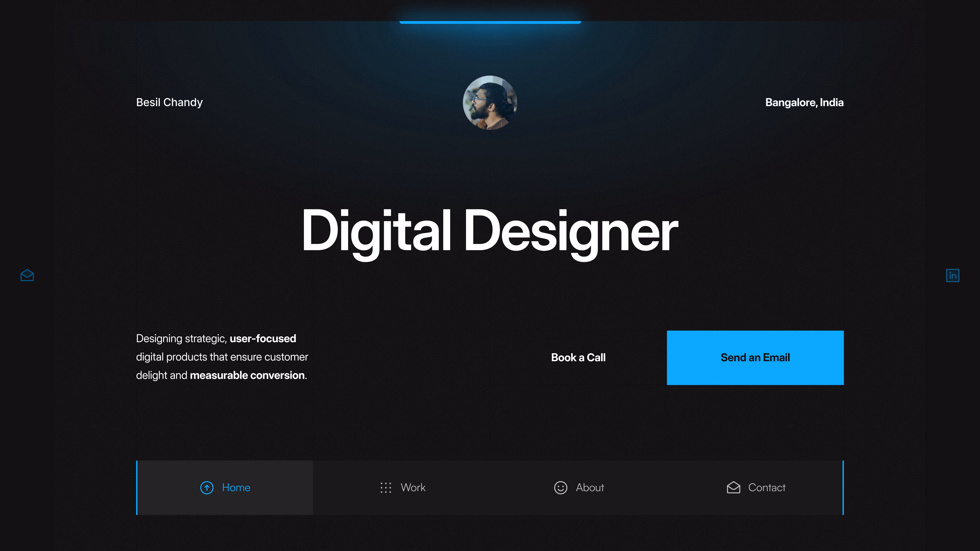Viewport: 980px width, 551px height.
Task: Select the Home tab label
Action: tap(236, 488)
